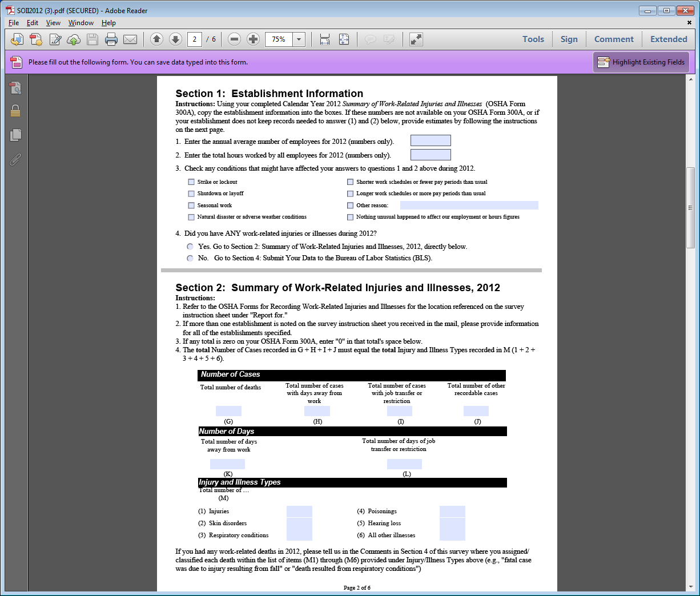
Task: Click the vertical scrollbar thumb
Action: click(x=690, y=208)
